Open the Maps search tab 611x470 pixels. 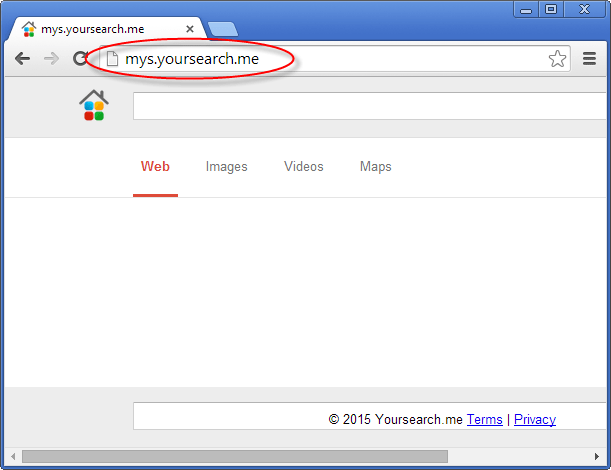(376, 166)
